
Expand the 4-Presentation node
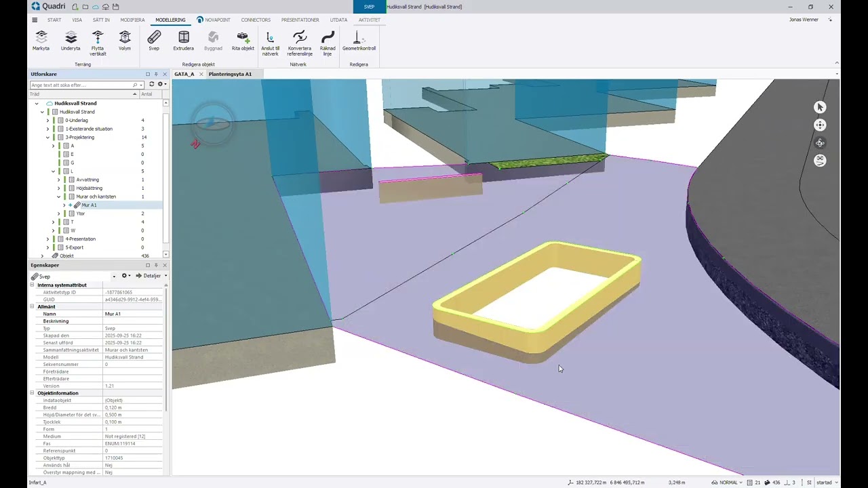pos(47,239)
